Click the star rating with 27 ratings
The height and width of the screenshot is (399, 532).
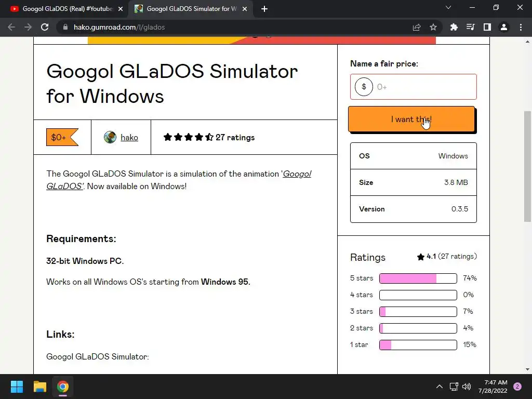pyautogui.click(x=209, y=137)
